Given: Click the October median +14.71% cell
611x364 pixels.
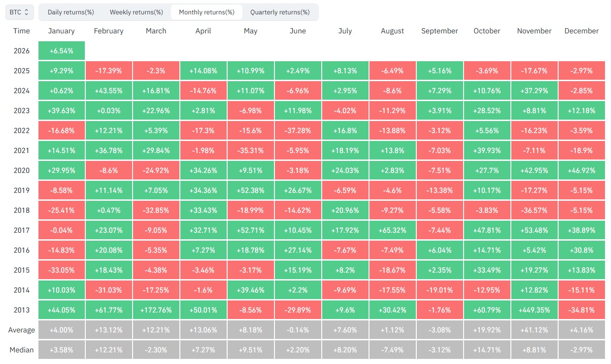Looking at the screenshot, I should tap(487, 350).
